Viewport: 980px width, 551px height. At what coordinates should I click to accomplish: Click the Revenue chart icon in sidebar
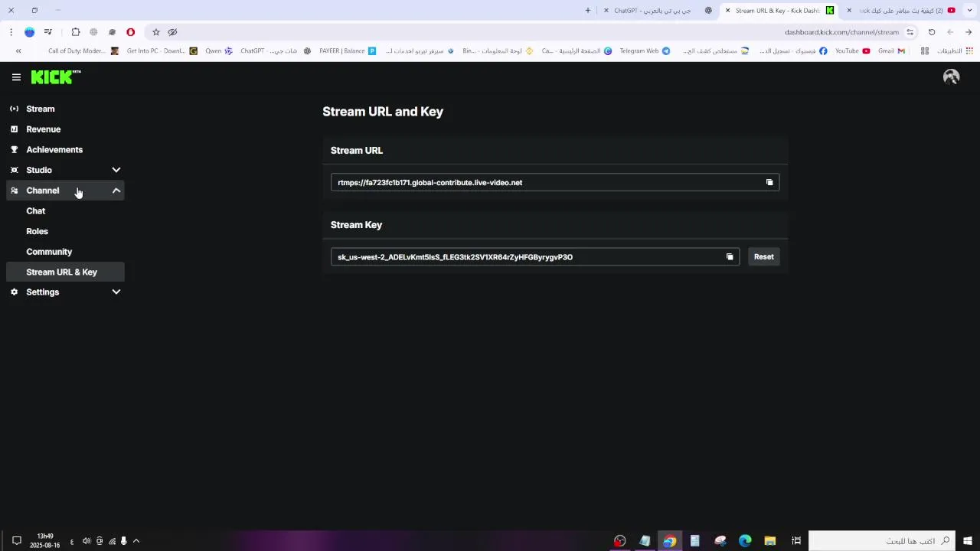(14, 129)
